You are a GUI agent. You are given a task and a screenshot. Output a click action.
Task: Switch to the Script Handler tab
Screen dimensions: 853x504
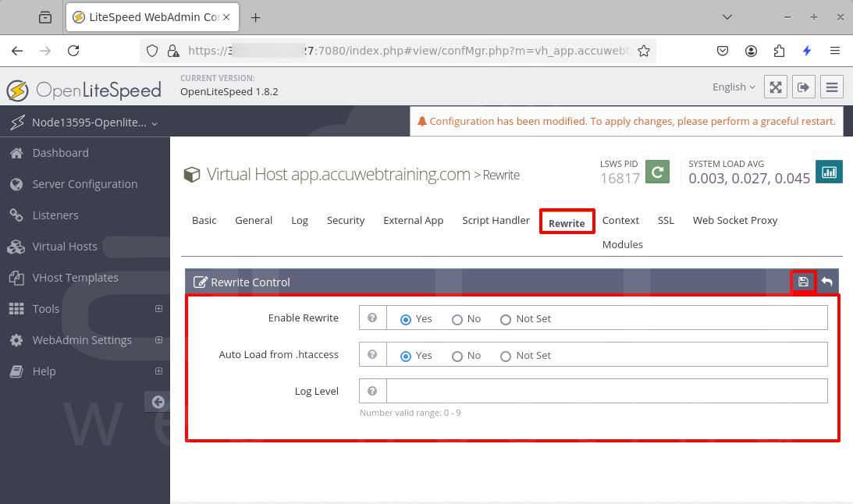[x=496, y=220]
